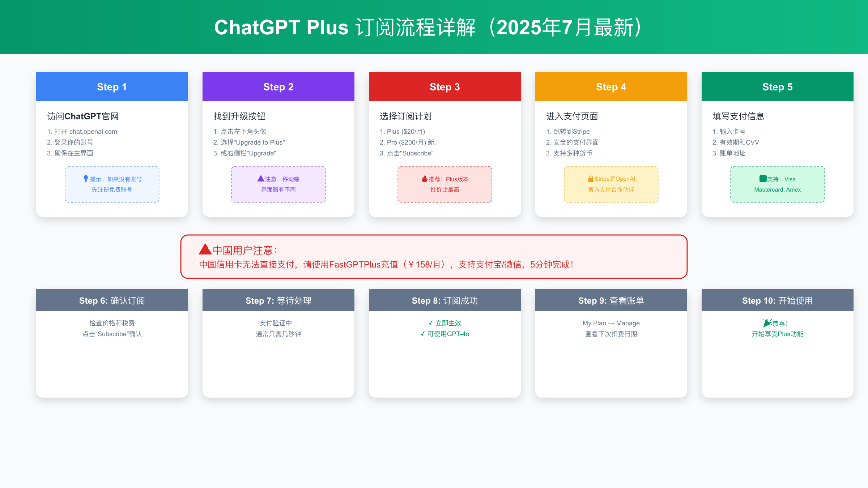Select the Step 7: 等待处理 header

point(278,300)
